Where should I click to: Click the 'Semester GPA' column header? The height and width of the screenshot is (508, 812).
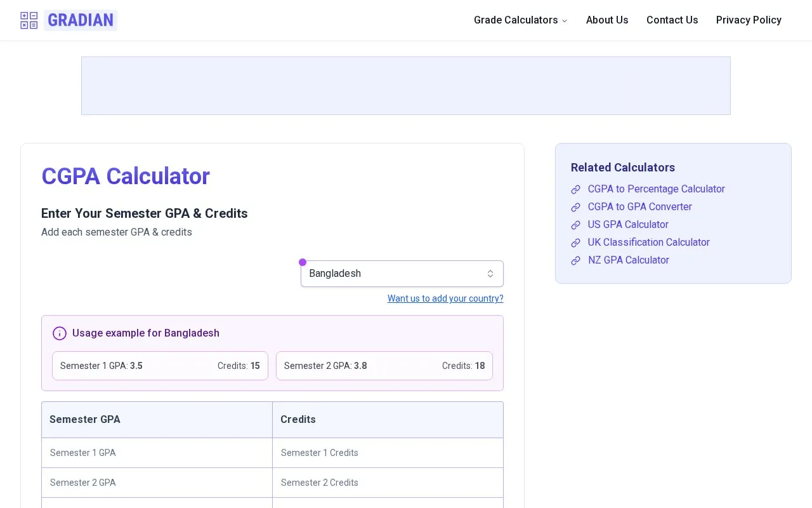tap(157, 420)
